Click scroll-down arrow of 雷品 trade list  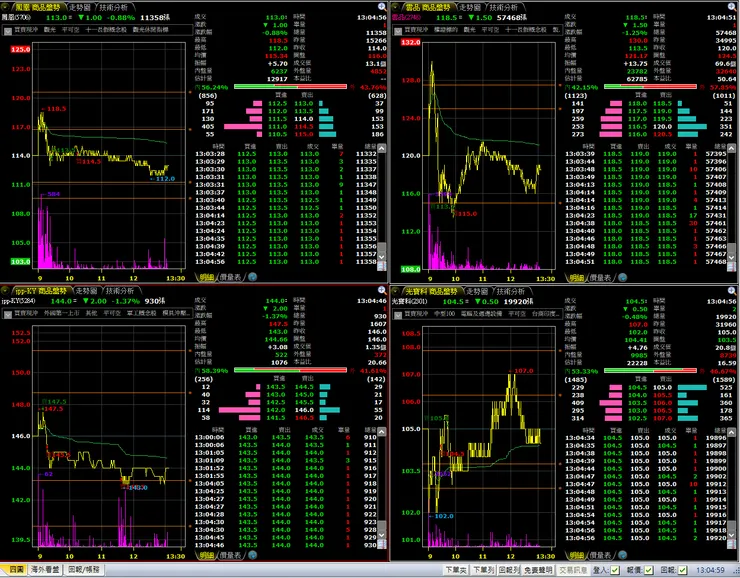[731, 258]
